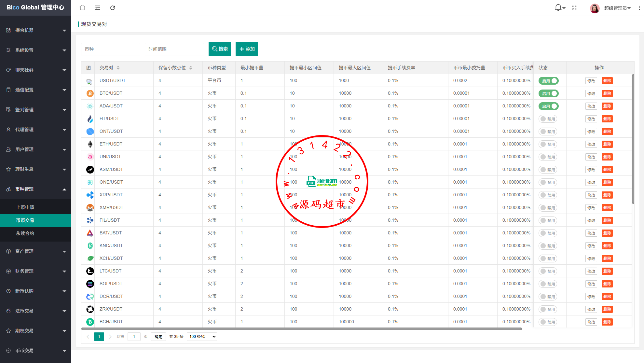Expand the 聊天社群 sidebar menu
This screenshot has height=363, width=644.
pos(35,70)
